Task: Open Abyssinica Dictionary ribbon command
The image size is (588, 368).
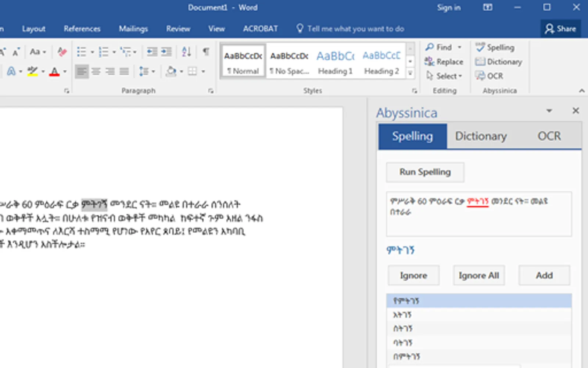Action: tap(499, 62)
